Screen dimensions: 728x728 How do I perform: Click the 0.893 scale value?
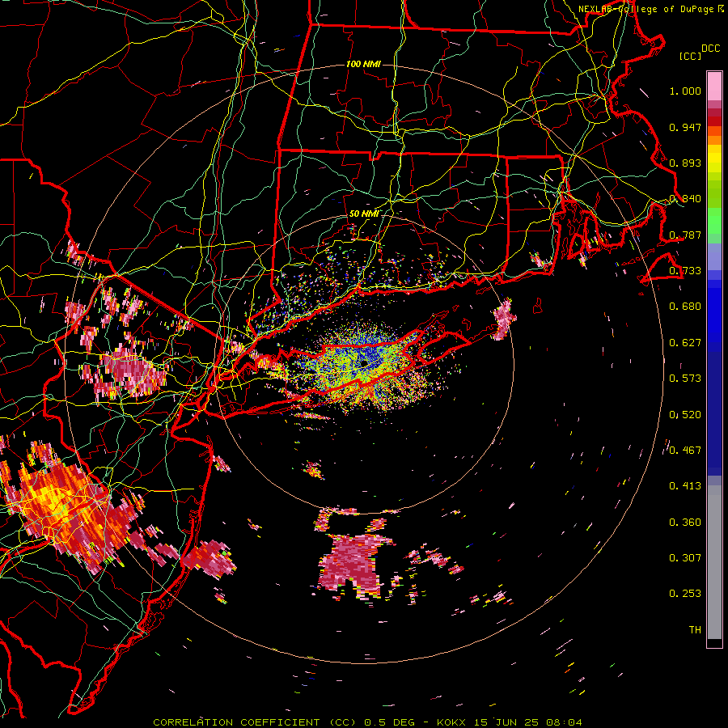[x=685, y=163]
